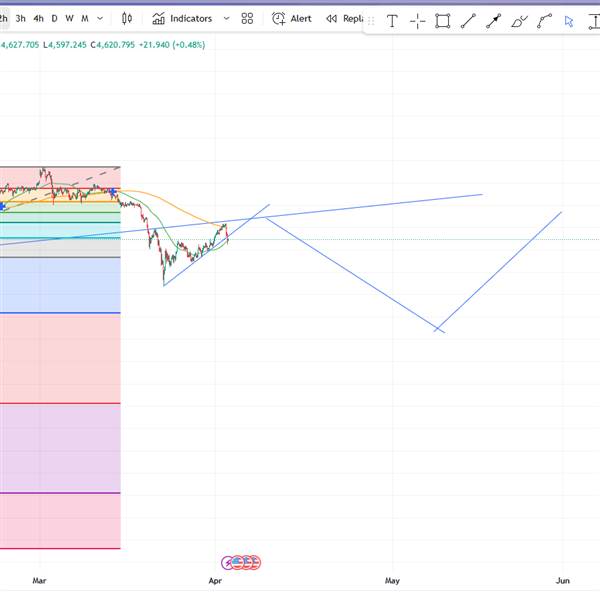600x600 pixels.
Task: Click the May date label on time axis
Action: (392, 580)
